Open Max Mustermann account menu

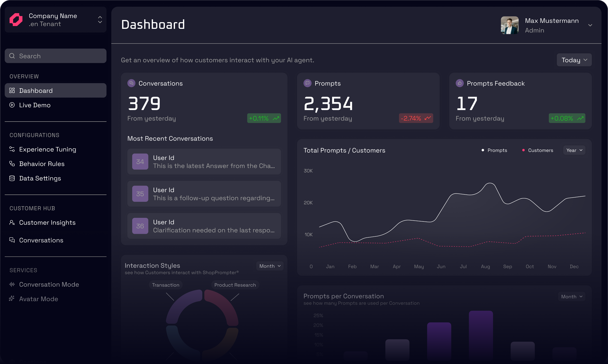[590, 25]
